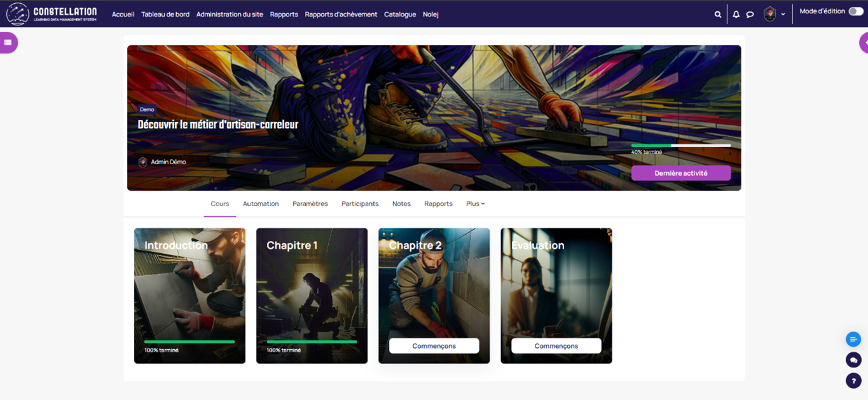Enable the Mode d'édition switch
Image resolution: width=868 pixels, height=400 pixels.
tap(855, 11)
